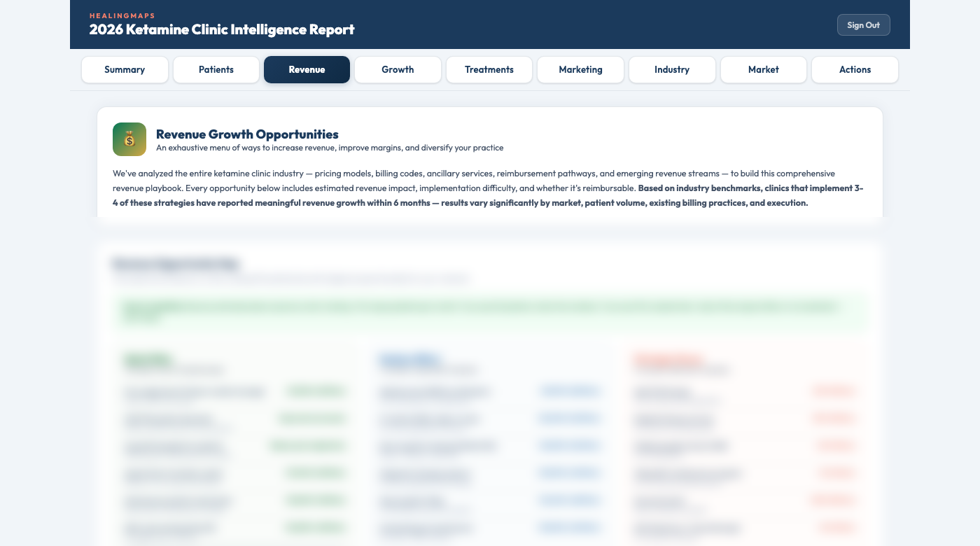Select the active Revenue tab

(x=307, y=69)
